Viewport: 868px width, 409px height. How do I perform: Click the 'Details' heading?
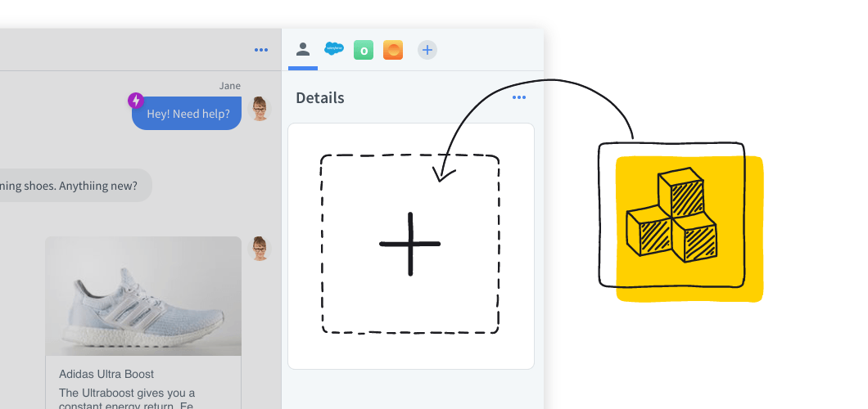pos(320,98)
